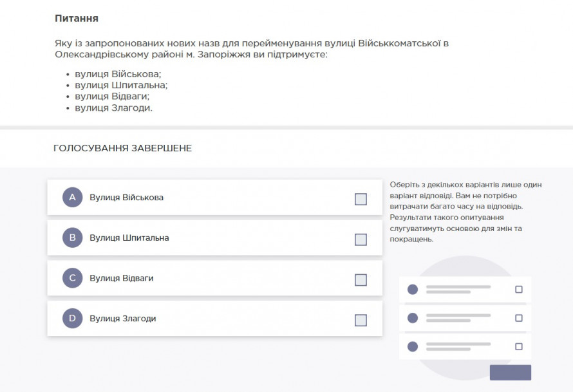This screenshot has width=573, height=392.
Task: Click the letter C circle icon
Action: (72, 278)
